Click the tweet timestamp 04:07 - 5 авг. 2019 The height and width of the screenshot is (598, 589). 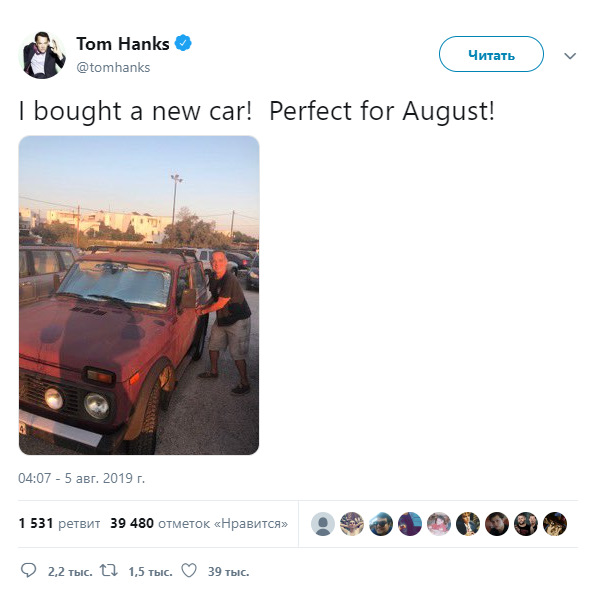coord(82,478)
